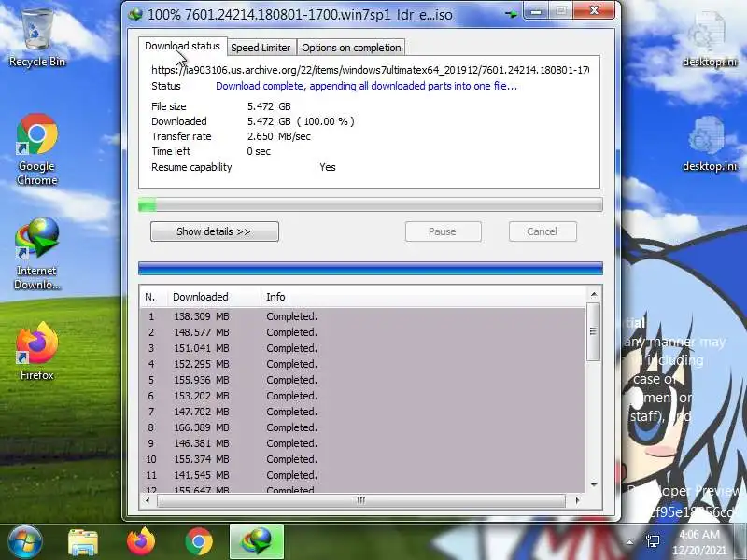
Task: Click the Time left value 0 sec
Action: tap(259, 151)
